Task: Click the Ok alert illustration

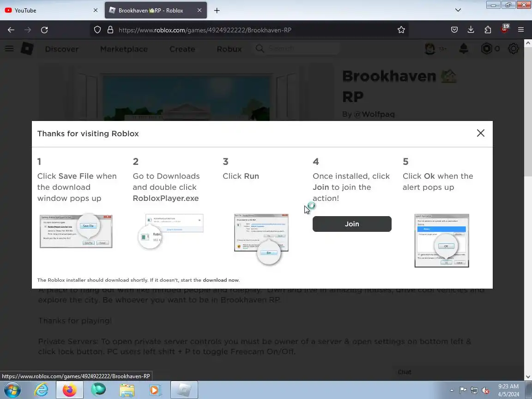Action: point(442,241)
